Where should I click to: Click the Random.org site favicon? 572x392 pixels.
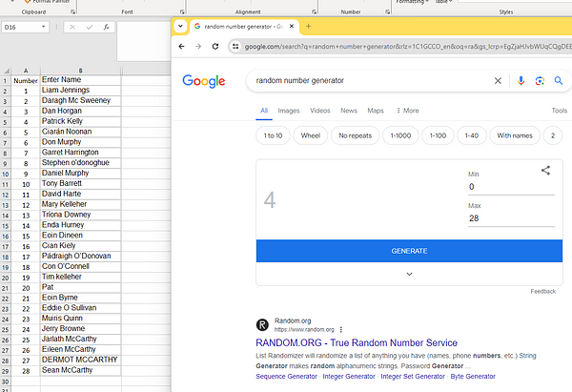tap(262, 324)
